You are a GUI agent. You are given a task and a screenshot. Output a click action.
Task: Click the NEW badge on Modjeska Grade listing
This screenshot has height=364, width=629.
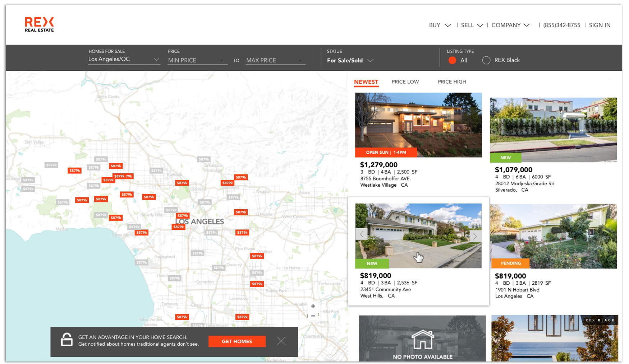(505, 158)
